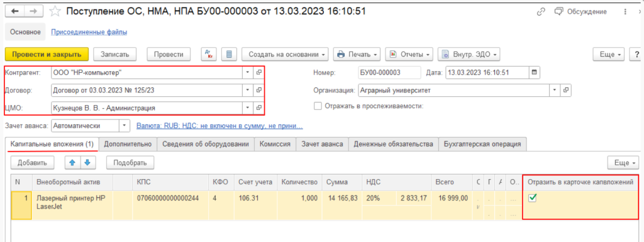This screenshot has height=242, width=644.
Task: Switch to Бухгалтерская операция tab
Action: [482, 144]
